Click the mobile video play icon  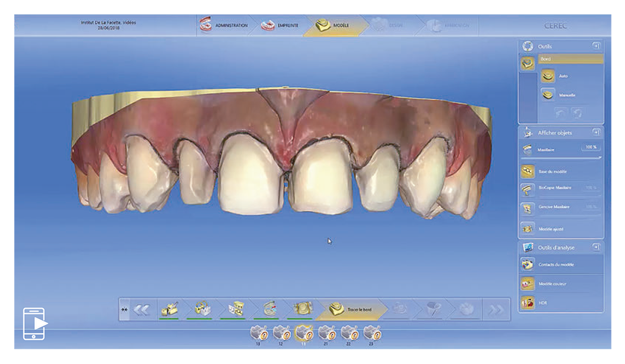pos(35,323)
